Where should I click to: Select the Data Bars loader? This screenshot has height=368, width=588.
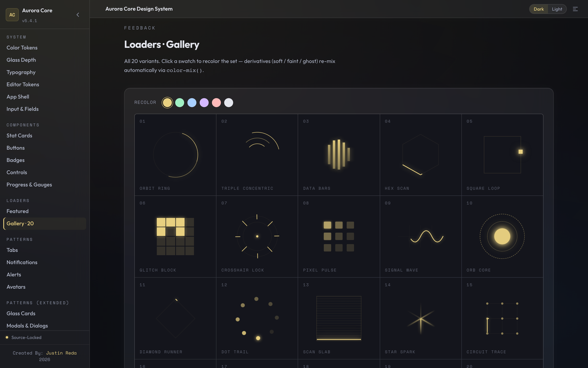(x=339, y=155)
